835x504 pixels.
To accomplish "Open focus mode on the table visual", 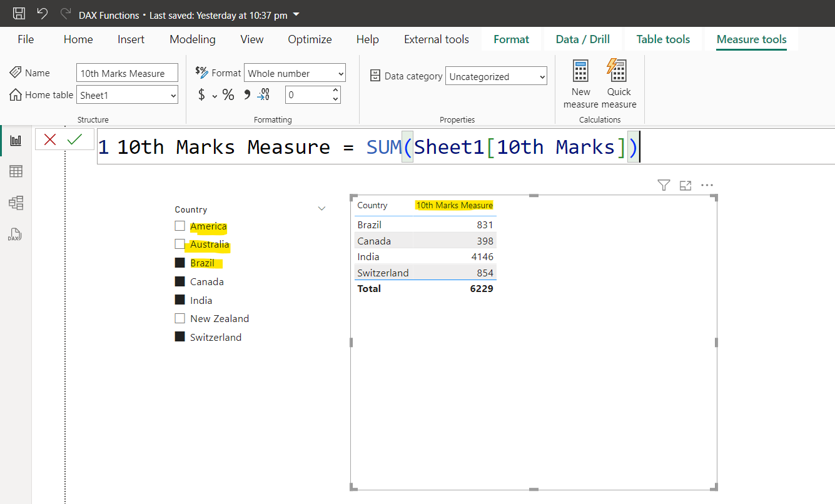I will [x=685, y=185].
